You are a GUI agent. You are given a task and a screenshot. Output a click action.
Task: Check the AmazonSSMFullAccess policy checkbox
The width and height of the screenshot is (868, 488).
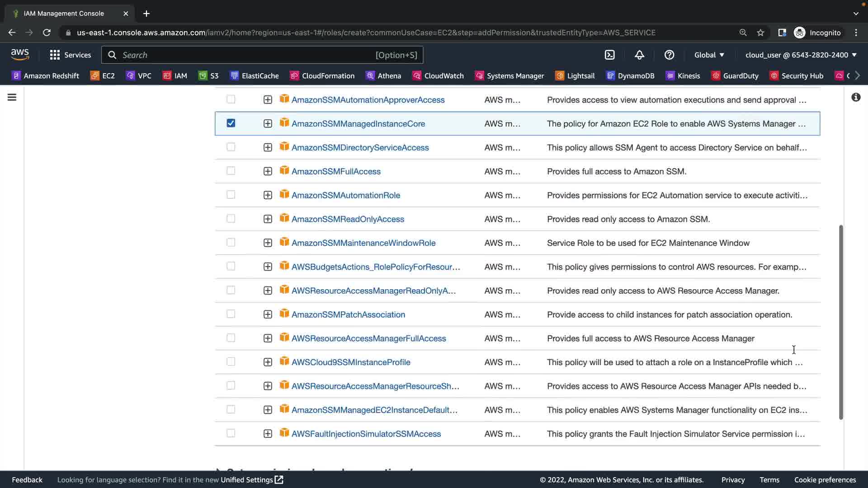coord(231,171)
